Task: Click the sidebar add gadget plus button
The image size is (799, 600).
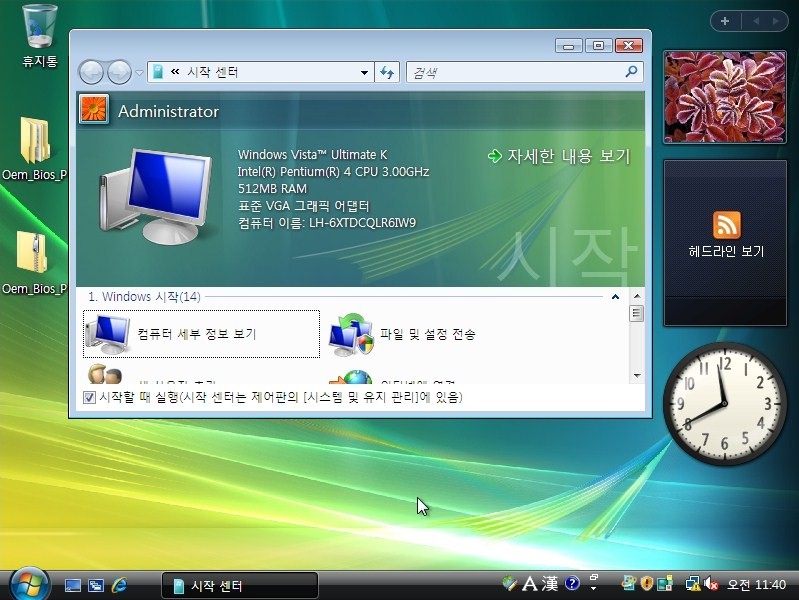Action: click(x=725, y=21)
